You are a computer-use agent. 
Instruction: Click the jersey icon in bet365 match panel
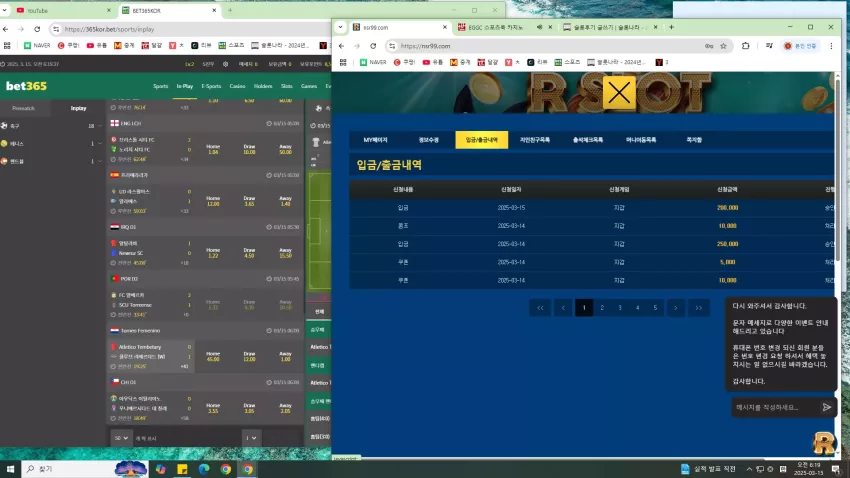[x=316, y=143]
